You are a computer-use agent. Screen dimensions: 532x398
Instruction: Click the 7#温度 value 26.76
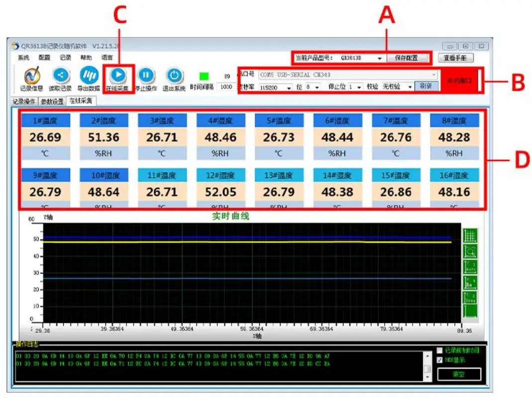click(396, 137)
